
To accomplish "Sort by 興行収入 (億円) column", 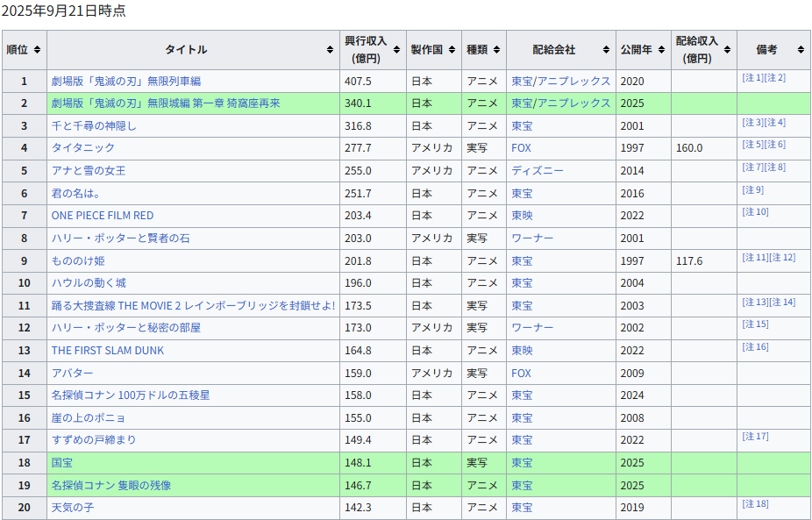I will tap(395, 50).
